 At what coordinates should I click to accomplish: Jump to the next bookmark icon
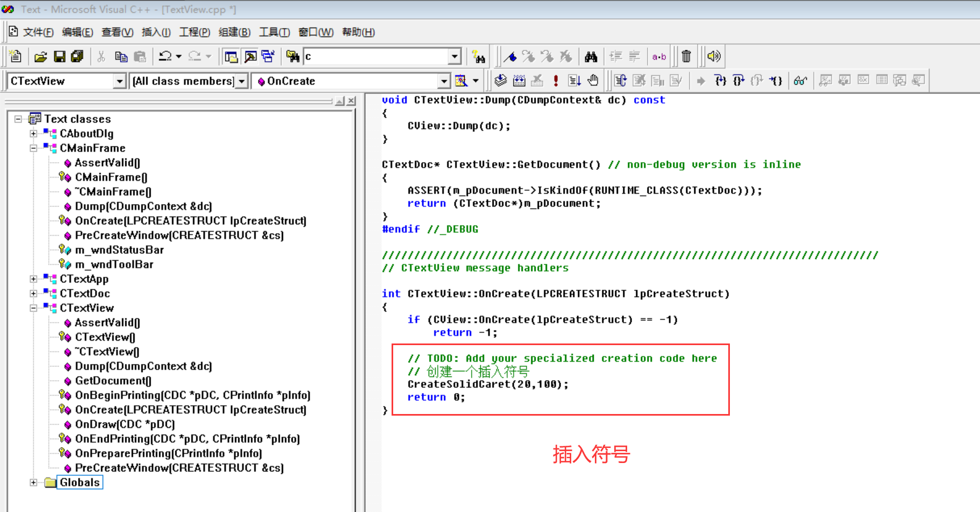point(528,57)
